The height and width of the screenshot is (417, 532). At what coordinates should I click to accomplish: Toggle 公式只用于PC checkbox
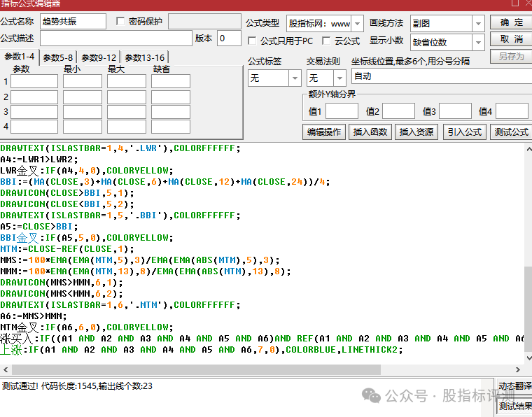click(x=252, y=41)
